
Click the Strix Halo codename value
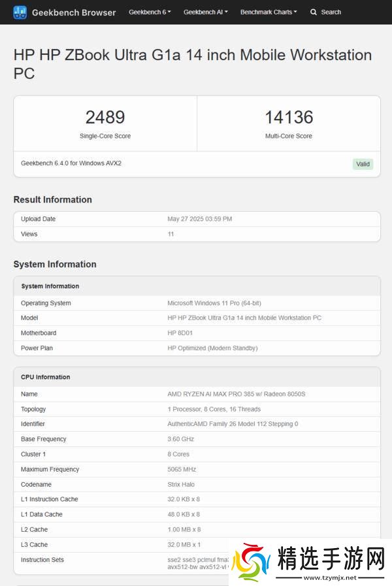click(x=181, y=484)
